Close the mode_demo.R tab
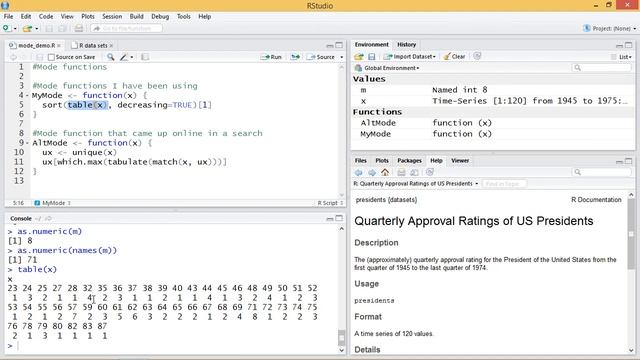This screenshot has width=640, height=360. coord(59,45)
